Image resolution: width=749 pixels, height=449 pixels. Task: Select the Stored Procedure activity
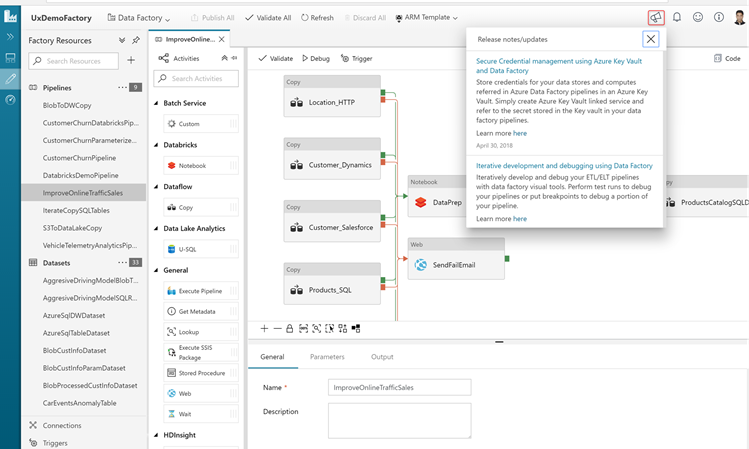coord(201,373)
